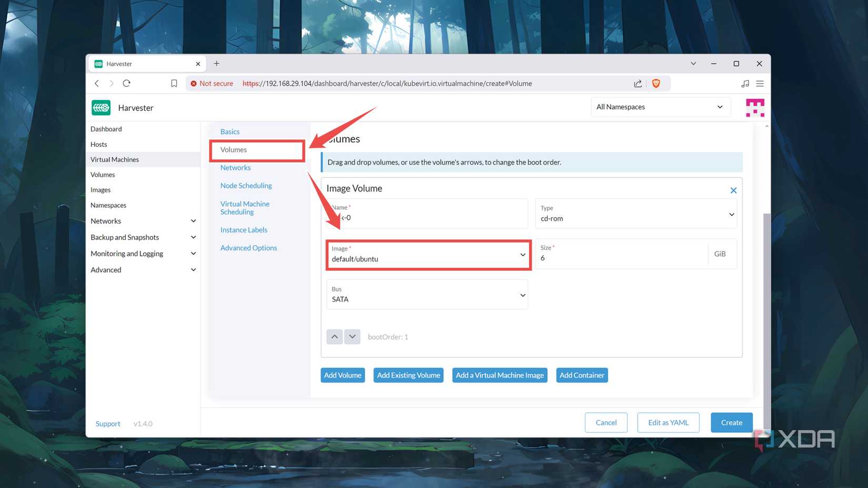Click the browser back arrow
Image resolution: width=868 pixels, height=488 pixels.
coord(97,83)
